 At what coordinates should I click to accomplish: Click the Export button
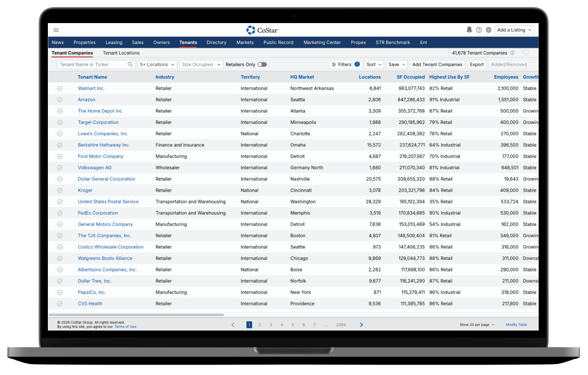[477, 65]
